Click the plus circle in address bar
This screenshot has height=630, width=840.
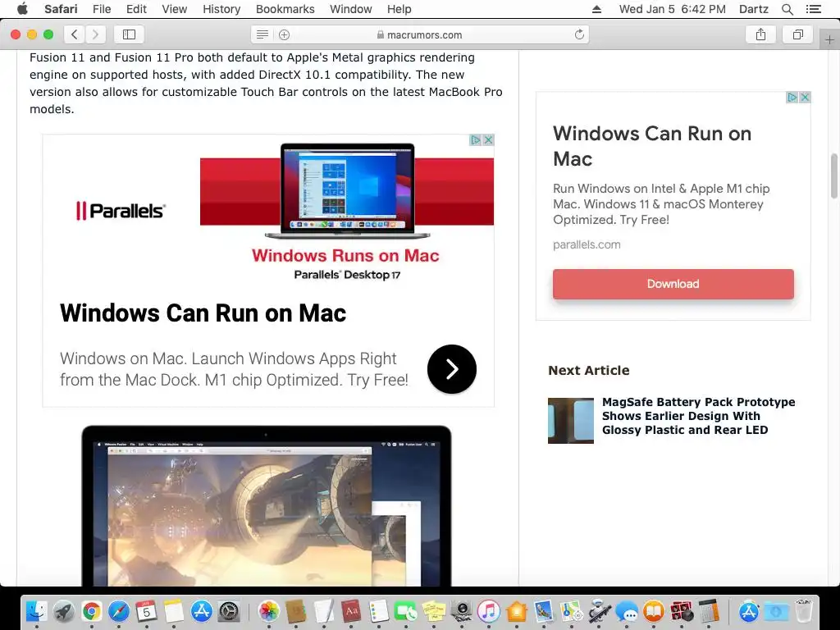(x=285, y=34)
